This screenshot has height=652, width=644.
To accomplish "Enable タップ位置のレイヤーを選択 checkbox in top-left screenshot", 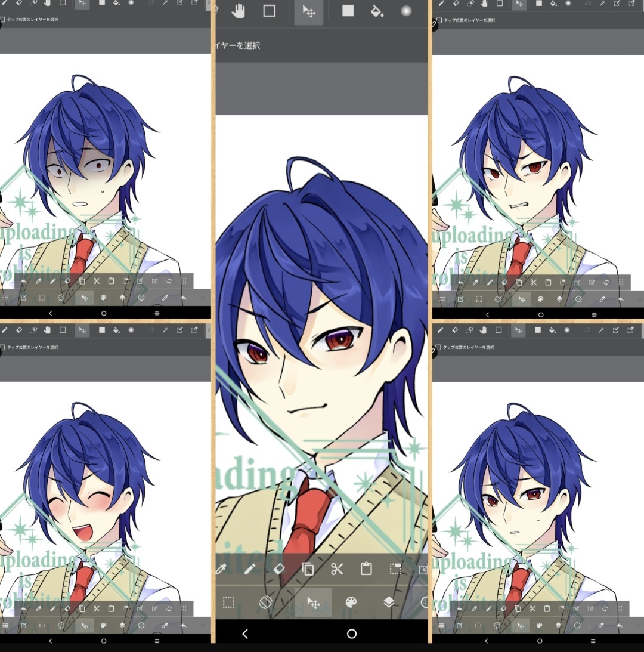I will coord(3,20).
